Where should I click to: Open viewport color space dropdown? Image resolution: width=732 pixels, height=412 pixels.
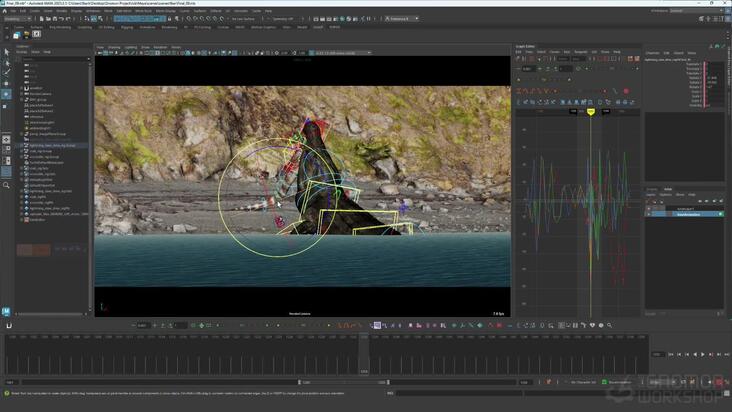[343, 53]
